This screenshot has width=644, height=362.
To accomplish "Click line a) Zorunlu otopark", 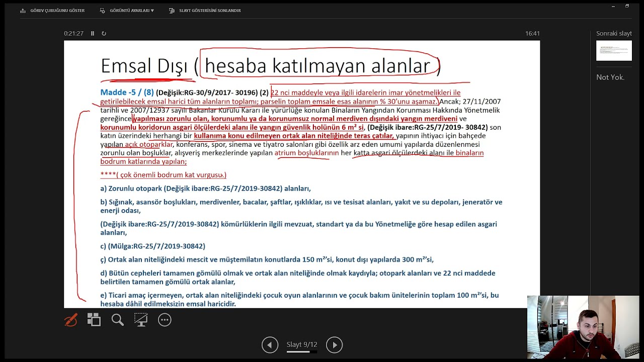I will [x=205, y=189].
